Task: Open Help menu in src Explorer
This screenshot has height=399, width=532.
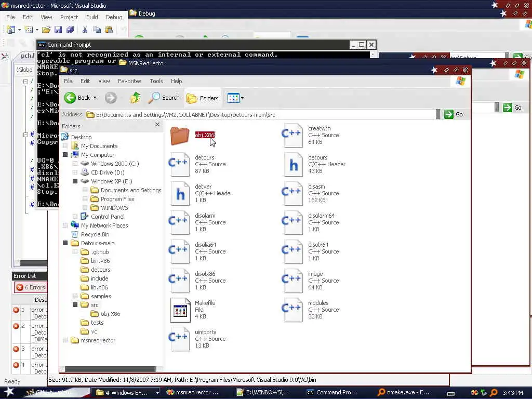Action: 176,81
